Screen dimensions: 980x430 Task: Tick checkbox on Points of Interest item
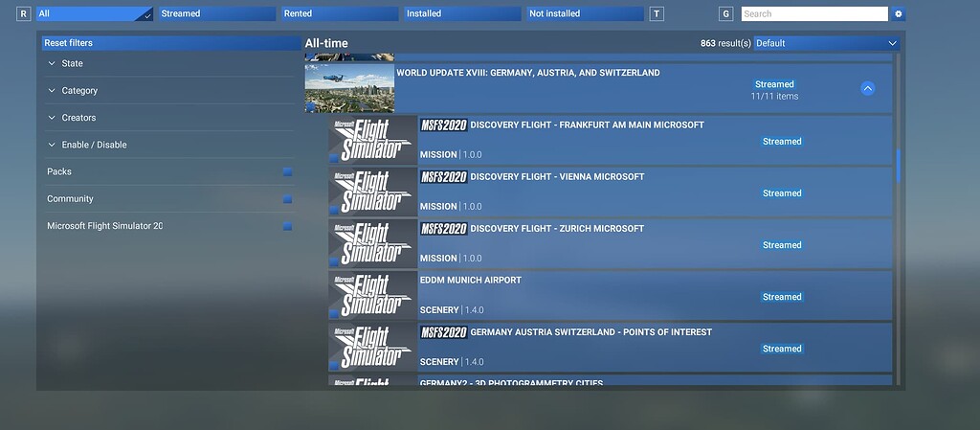point(334,366)
